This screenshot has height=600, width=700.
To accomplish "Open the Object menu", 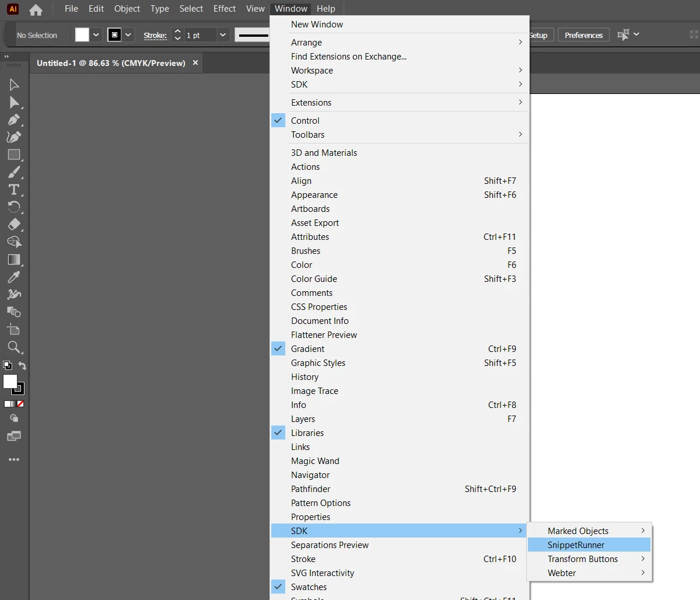I will tap(127, 9).
